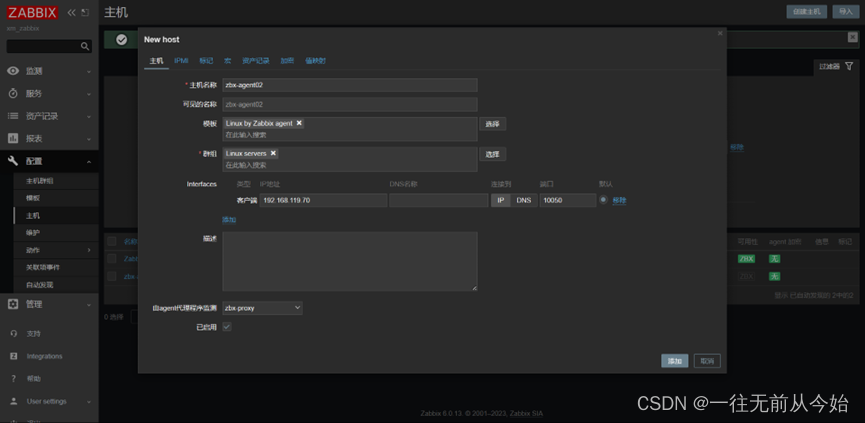
Task: Expand the Inventory menu section
Action: (x=89, y=117)
